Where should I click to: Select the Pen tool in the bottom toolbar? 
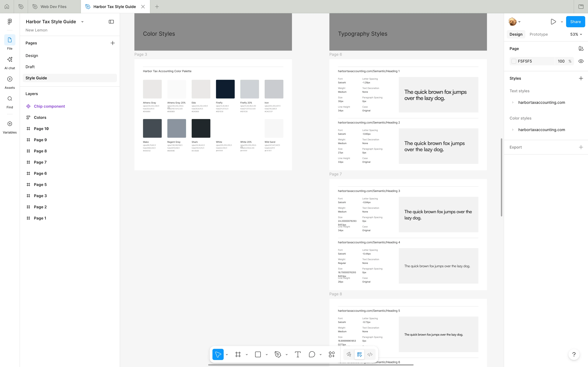(278, 354)
